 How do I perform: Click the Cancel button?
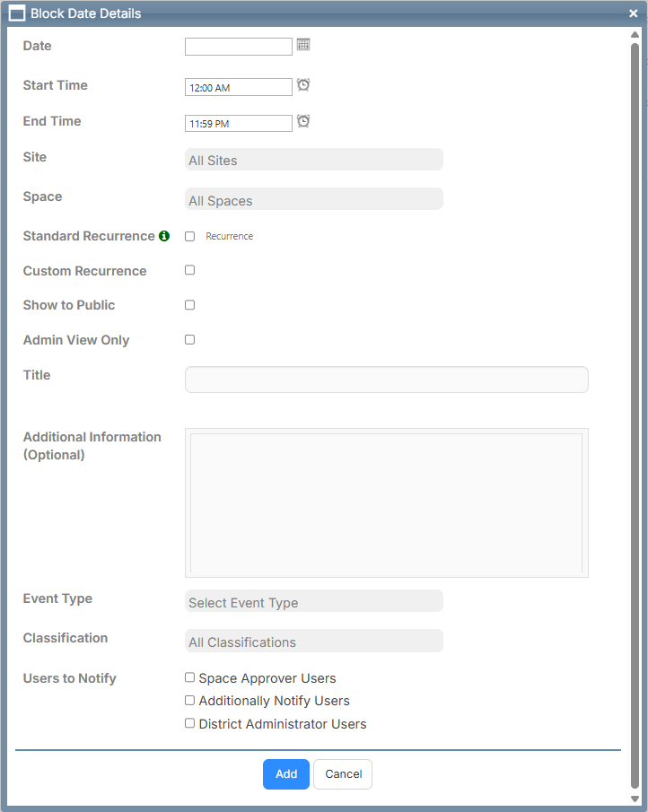coord(343,774)
